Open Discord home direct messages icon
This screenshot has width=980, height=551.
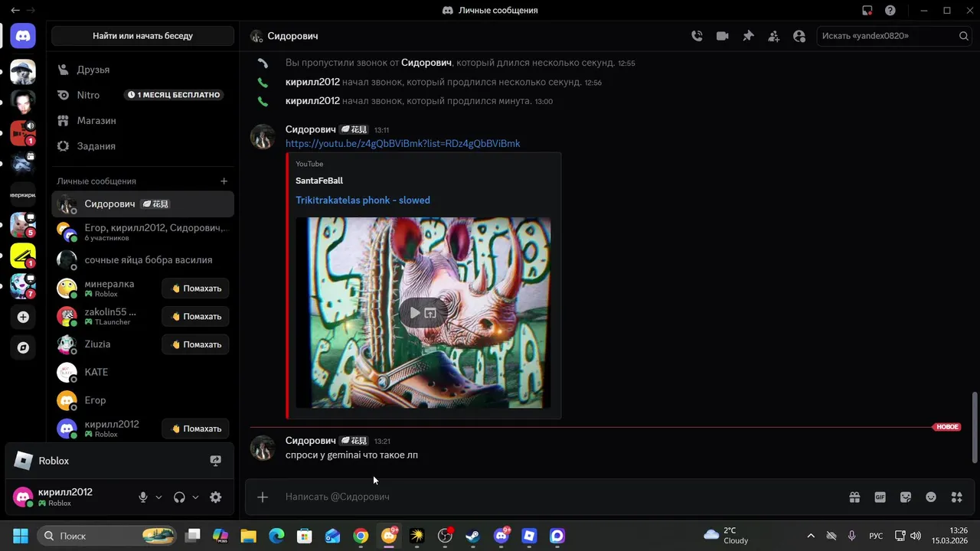(23, 36)
